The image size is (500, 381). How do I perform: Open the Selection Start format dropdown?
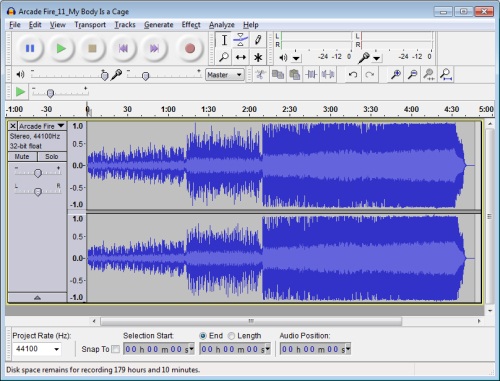(x=192, y=349)
